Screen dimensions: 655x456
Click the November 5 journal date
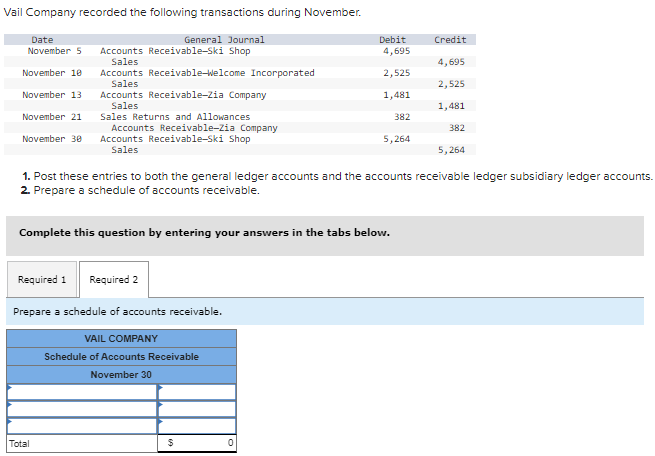tap(55, 51)
